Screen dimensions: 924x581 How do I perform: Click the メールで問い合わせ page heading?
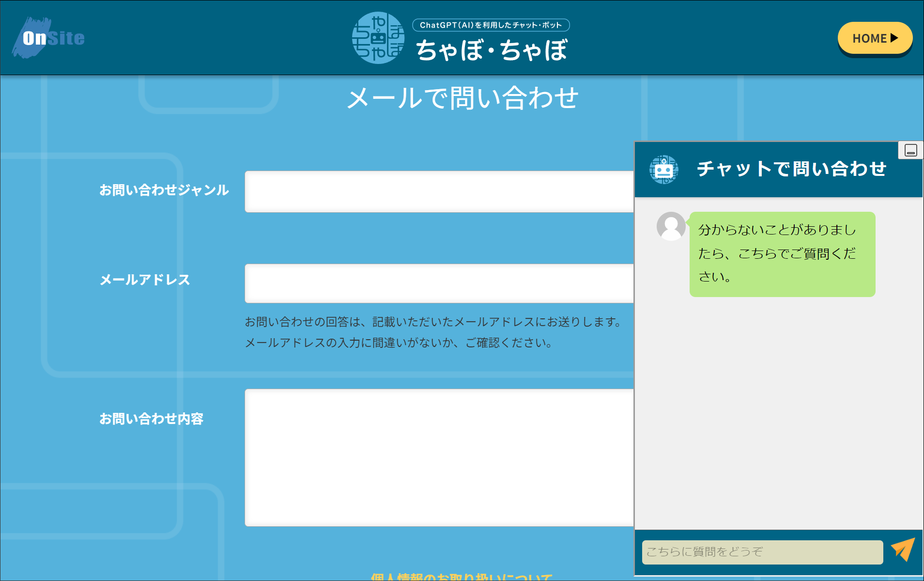(x=462, y=98)
